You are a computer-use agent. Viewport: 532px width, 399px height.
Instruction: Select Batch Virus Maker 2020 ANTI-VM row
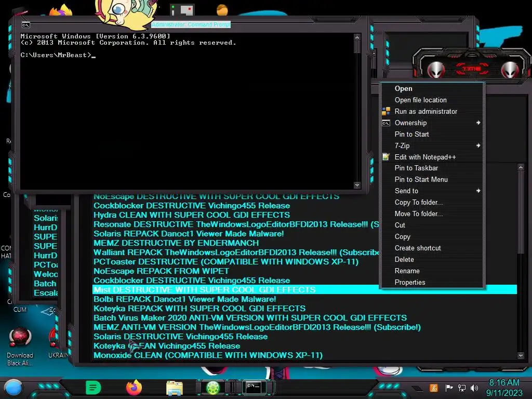[x=250, y=318]
